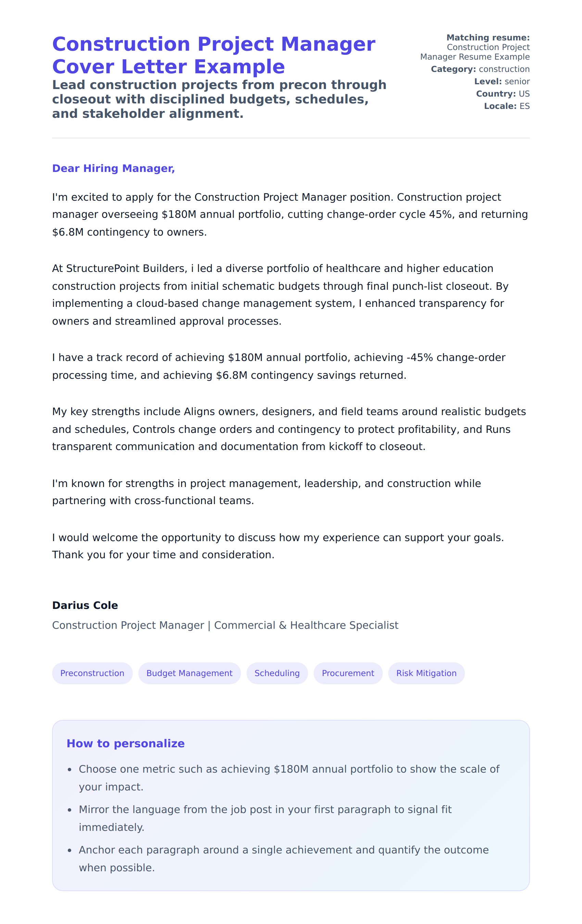Viewport: 582px width, 924px height.
Task: Click the Darius Cole signature name
Action: click(85, 605)
